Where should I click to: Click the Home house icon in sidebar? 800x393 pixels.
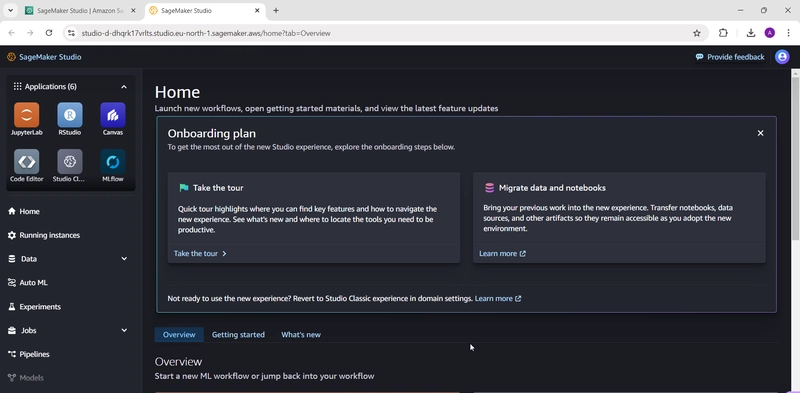click(x=12, y=211)
